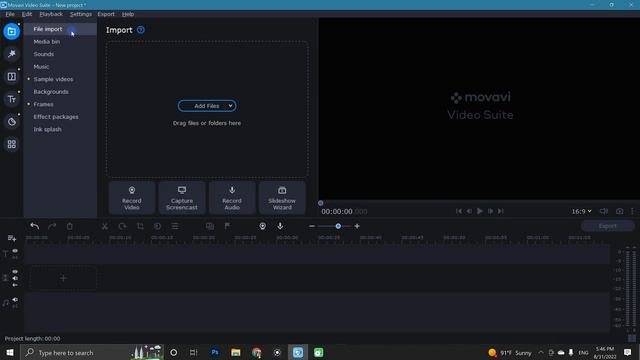This screenshot has width=640, height=360.
Task: Click the Record video webcam toolbar icon
Action: 262,226
